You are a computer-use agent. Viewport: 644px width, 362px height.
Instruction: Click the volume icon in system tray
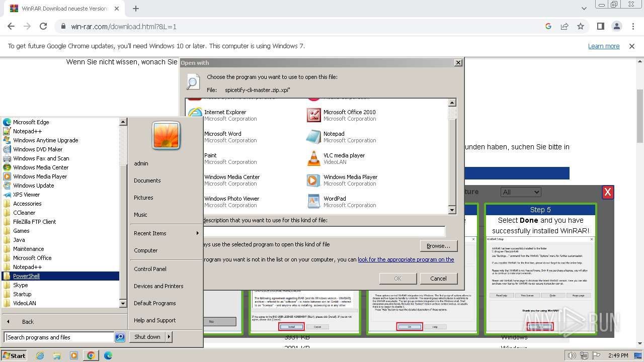[x=572, y=355]
